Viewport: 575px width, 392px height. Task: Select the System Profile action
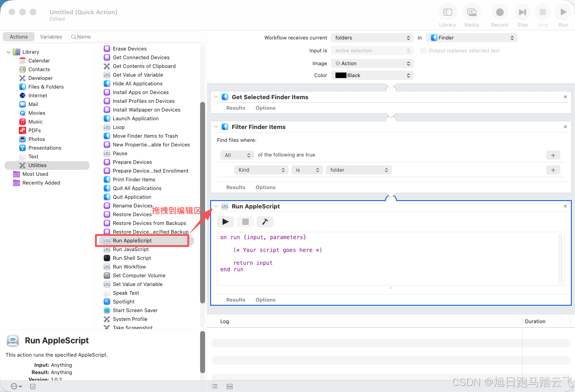coord(130,319)
